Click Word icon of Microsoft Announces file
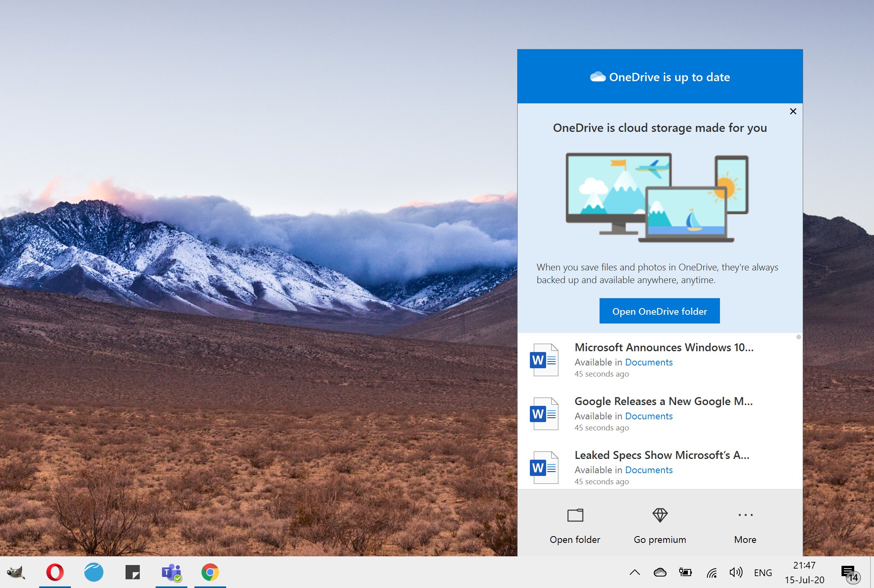The width and height of the screenshot is (874, 588). tap(544, 360)
